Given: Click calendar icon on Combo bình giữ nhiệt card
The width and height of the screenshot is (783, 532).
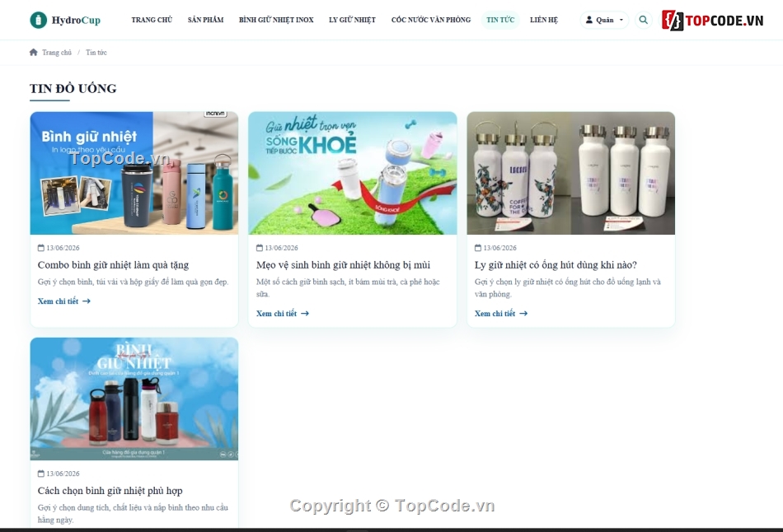Looking at the screenshot, I should click(x=41, y=248).
